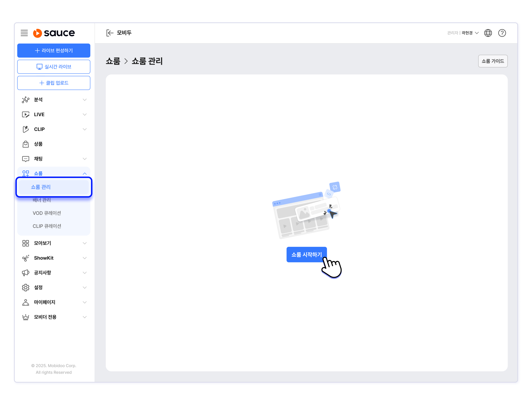Select the VOD 큐레이션 submenu item
Screen dimensions: 532x405
[47, 213]
